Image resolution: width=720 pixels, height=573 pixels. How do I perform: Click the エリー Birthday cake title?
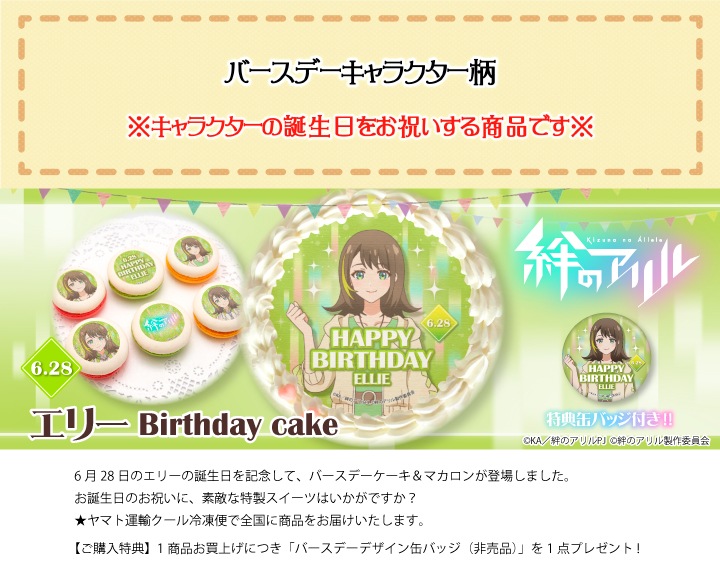coord(184,425)
